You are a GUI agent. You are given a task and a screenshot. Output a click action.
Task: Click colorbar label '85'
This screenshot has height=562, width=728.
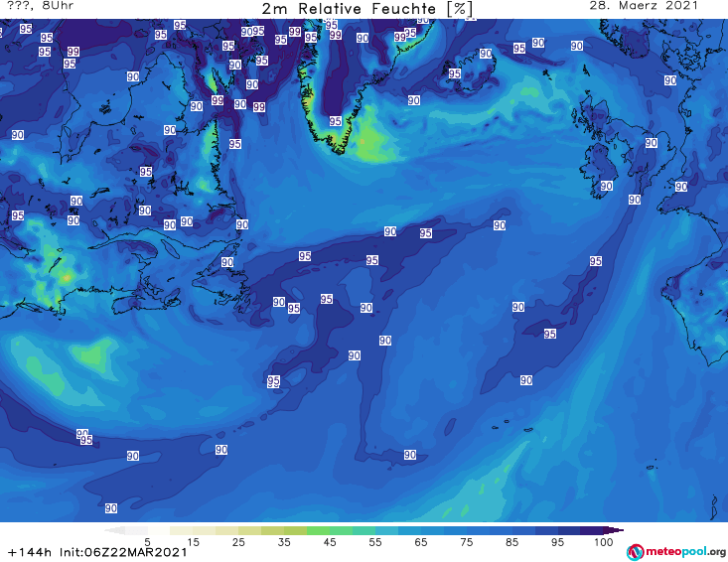(511, 542)
